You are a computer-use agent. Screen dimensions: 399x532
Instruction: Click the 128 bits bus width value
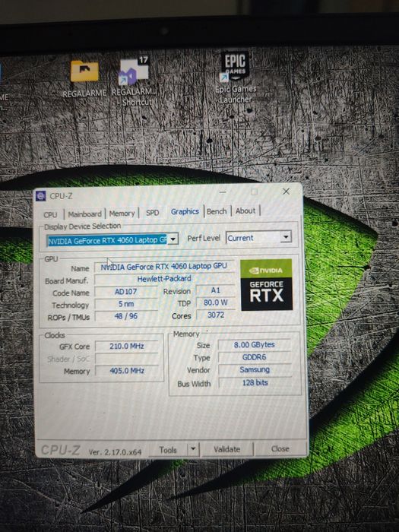pyautogui.click(x=255, y=383)
